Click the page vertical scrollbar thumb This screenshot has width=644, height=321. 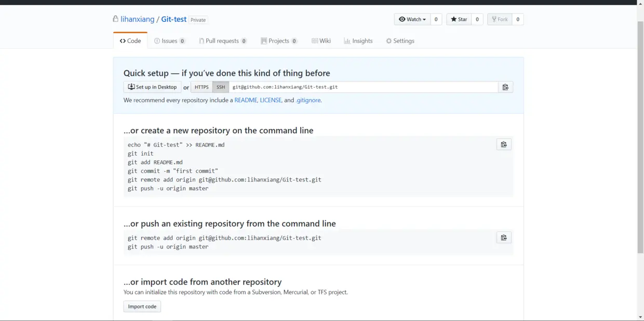[x=640, y=136]
